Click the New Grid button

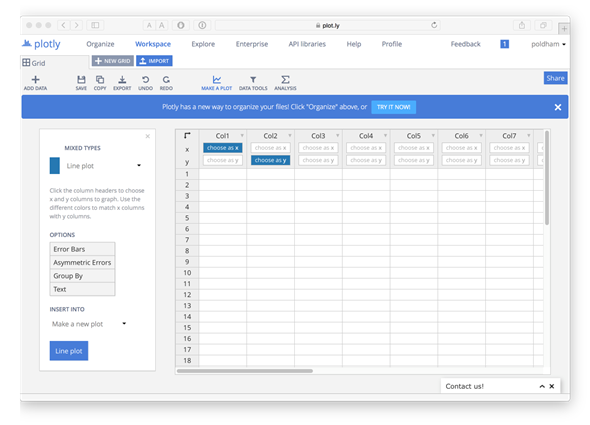coord(113,61)
